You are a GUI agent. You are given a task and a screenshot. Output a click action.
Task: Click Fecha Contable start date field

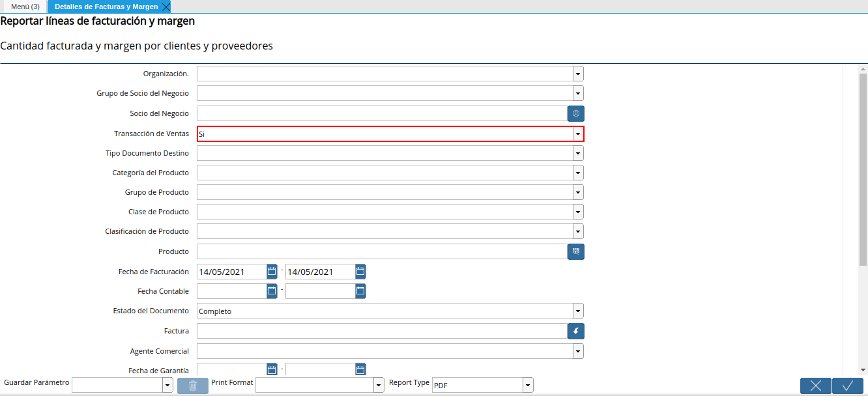[x=231, y=291]
